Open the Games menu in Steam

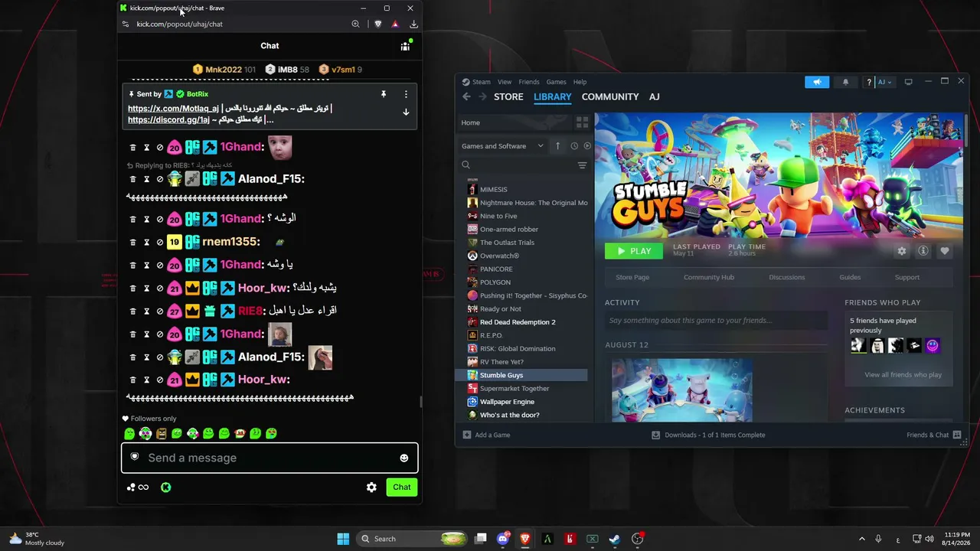(x=557, y=82)
